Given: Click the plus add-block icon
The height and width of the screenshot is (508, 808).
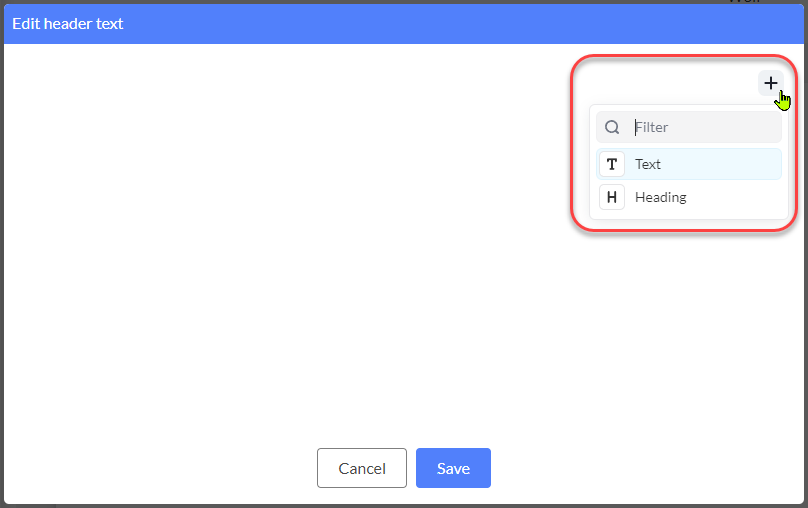Looking at the screenshot, I should pyautogui.click(x=770, y=83).
